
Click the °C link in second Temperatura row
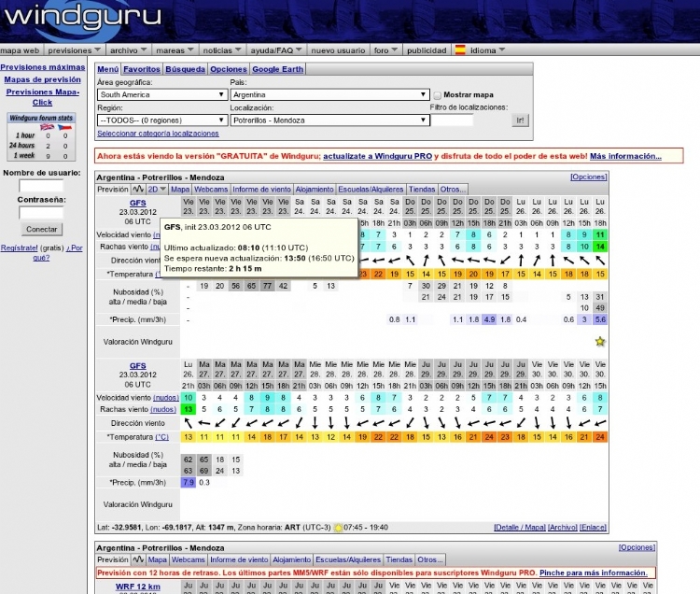pyautogui.click(x=161, y=437)
